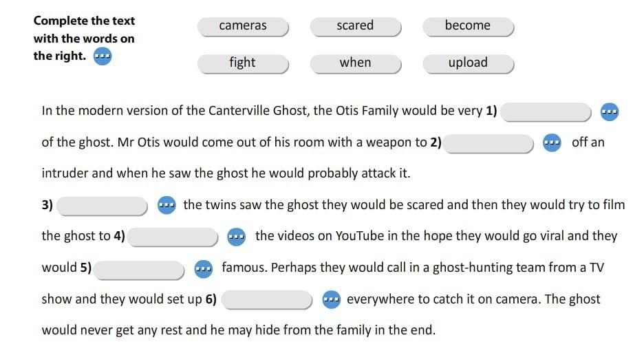Click answer blank 6 after 'set up'
This screenshot has width=644, height=353.
coord(268,300)
